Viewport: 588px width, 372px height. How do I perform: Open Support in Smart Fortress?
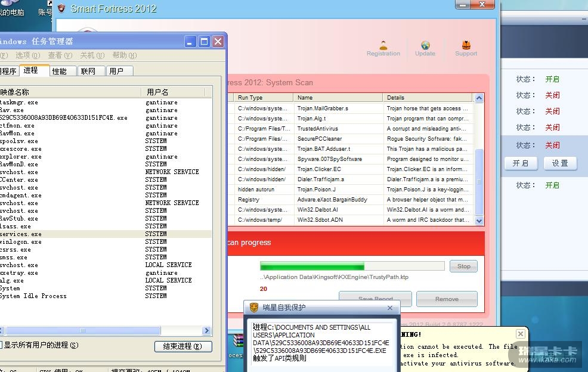[466, 49]
